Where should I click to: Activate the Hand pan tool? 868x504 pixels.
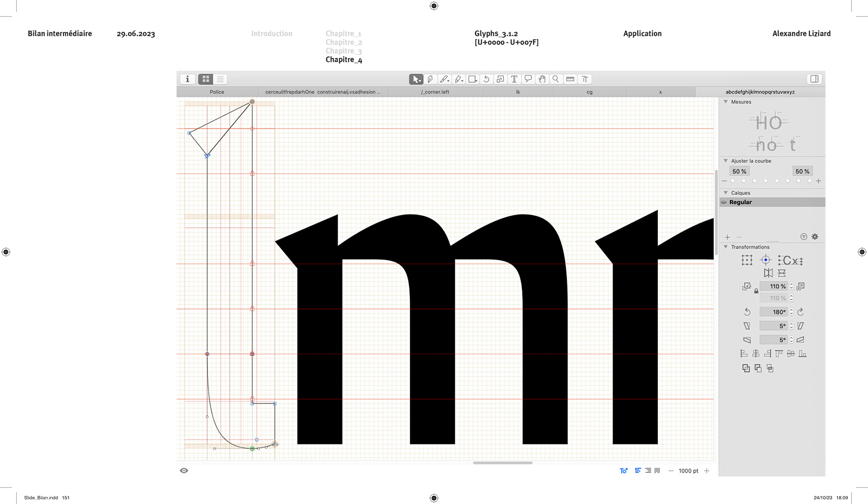[x=542, y=79]
